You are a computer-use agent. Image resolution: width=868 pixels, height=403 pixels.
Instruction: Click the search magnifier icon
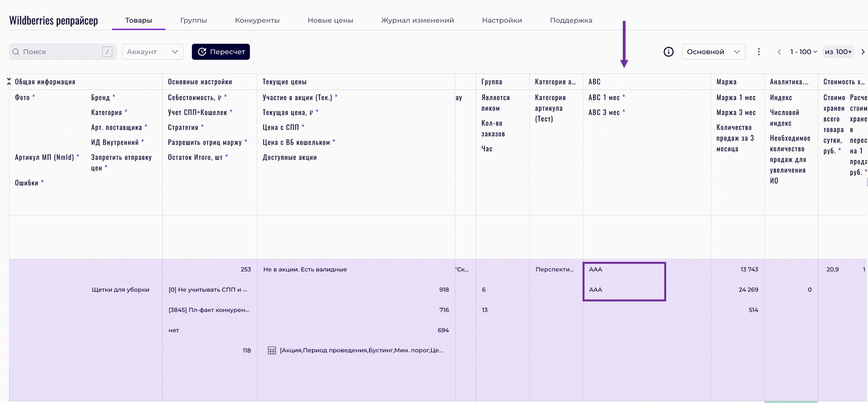(x=16, y=52)
